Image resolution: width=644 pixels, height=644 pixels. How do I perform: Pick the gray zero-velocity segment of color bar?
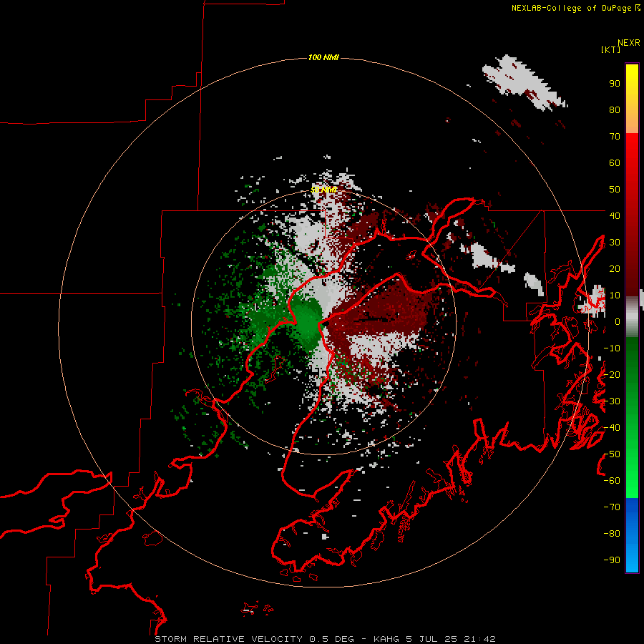(632, 317)
